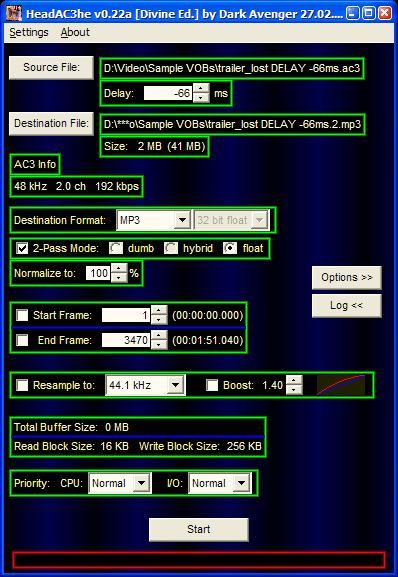
Task: Click the Destination File button
Action: tap(51, 123)
